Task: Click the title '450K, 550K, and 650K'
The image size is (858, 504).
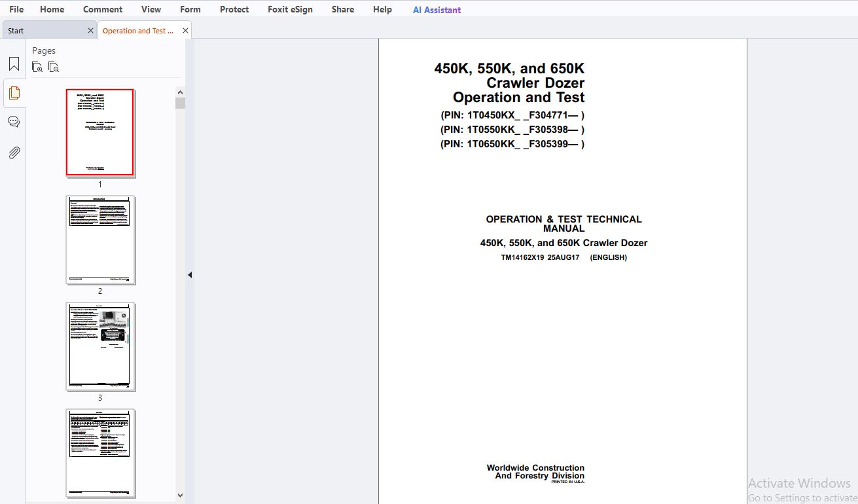Action: point(509,69)
